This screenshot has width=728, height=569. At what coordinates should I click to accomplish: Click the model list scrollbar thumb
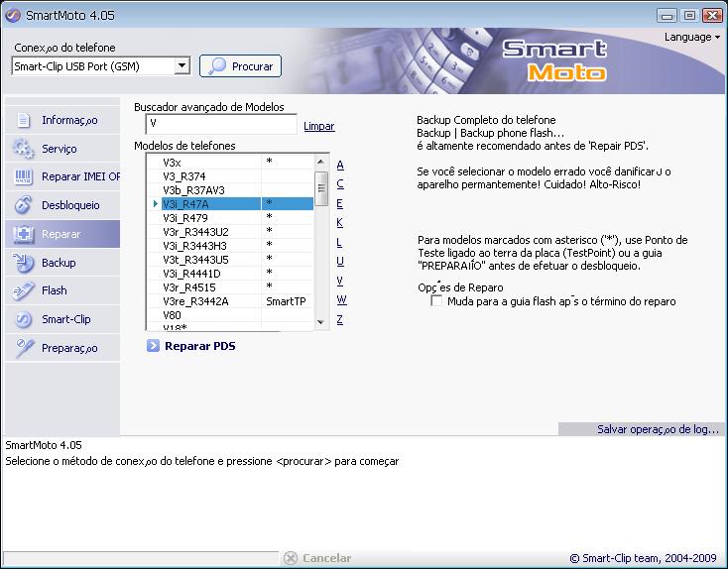[x=320, y=188]
